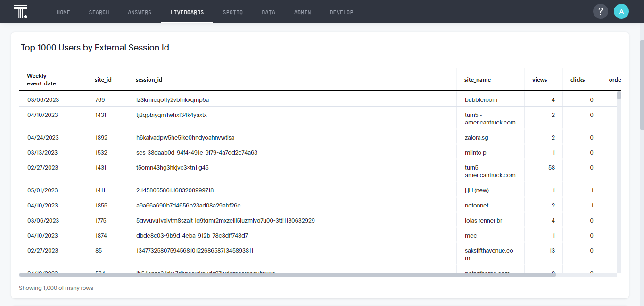
Task: Go to the Develop tab
Action: (x=341, y=12)
